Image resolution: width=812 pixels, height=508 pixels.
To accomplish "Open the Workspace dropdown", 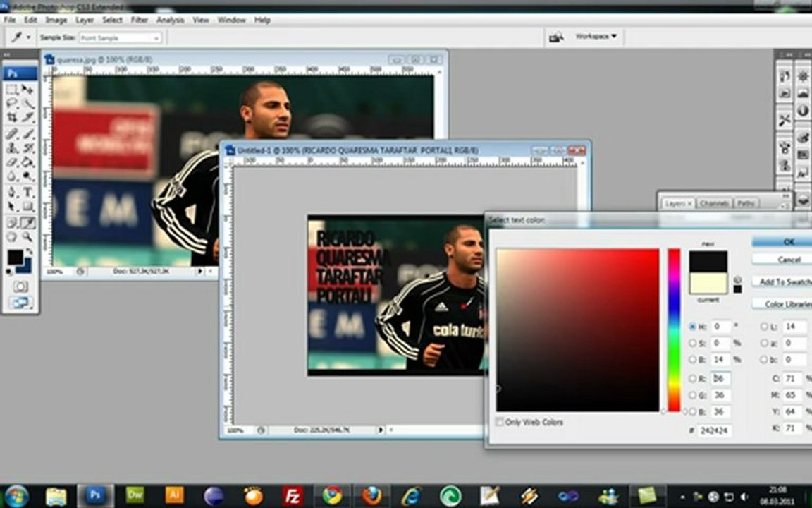I will point(596,36).
